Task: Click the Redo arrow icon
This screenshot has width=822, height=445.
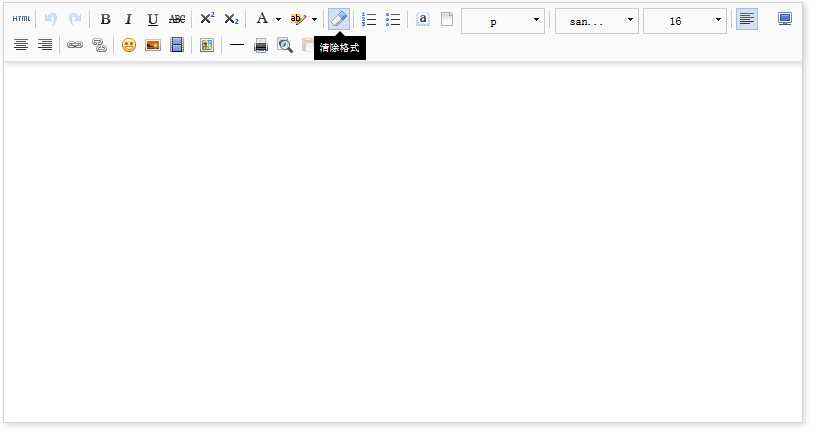Action: tap(75, 19)
